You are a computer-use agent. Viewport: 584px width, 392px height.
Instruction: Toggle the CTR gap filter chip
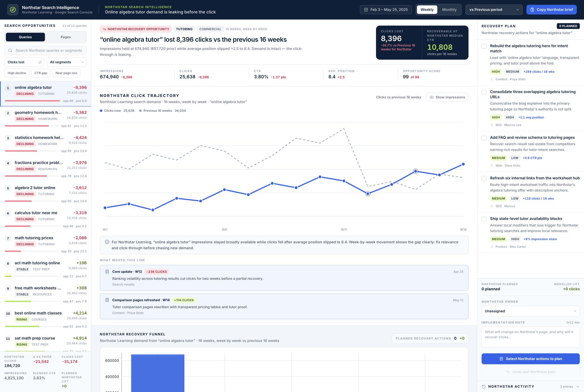[41, 73]
